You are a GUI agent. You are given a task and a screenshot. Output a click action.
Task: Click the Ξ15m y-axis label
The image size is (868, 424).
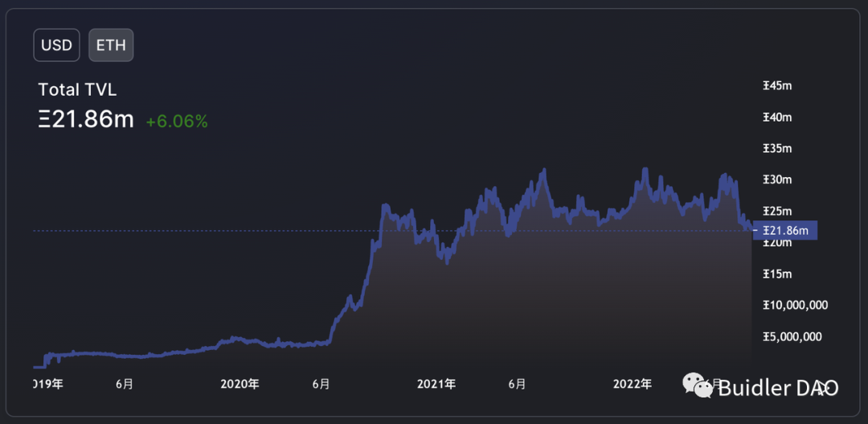tap(777, 274)
